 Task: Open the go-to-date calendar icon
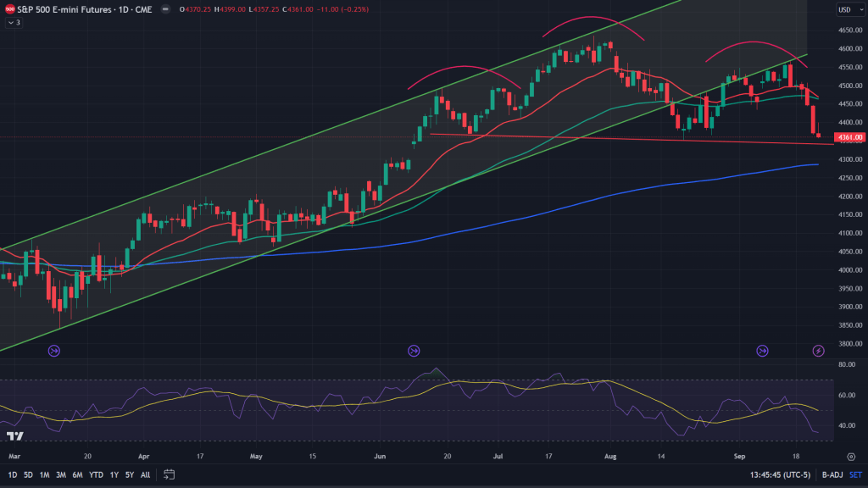(170, 474)
